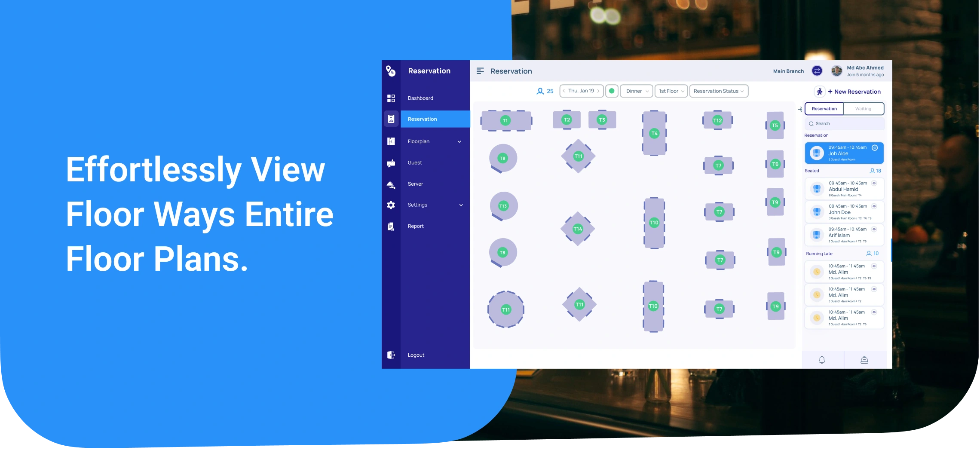
Task: Click the Dashboard grid icon in sidebar
Action: coord(391,98)
